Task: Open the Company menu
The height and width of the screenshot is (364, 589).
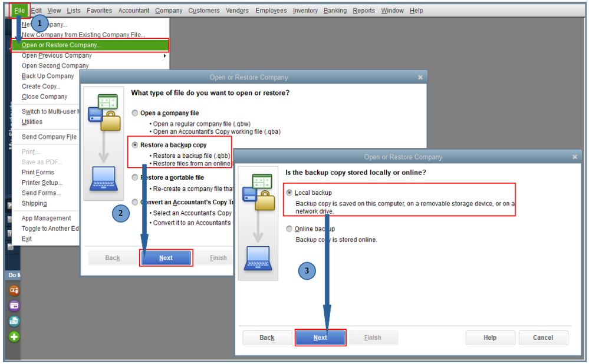Action: coord(169,11)
